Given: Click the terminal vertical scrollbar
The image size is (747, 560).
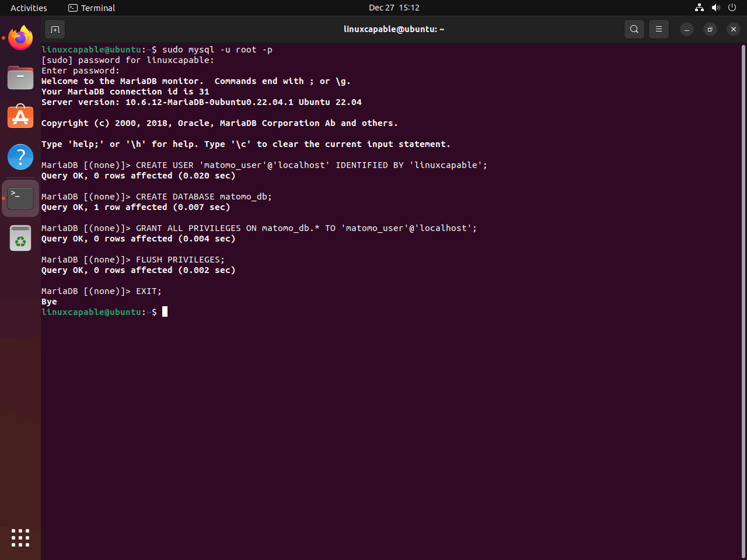Looking at the screenshot, I should [x=743, y=300].
